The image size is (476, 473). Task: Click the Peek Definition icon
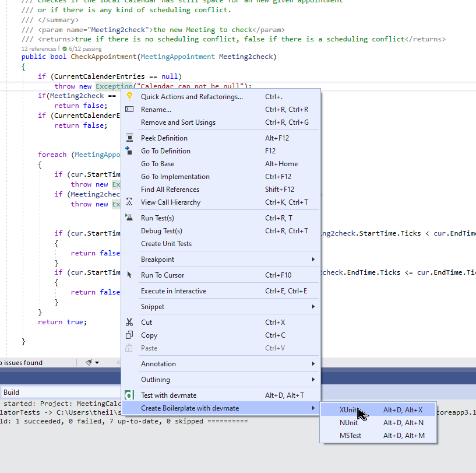click(129, 138)
